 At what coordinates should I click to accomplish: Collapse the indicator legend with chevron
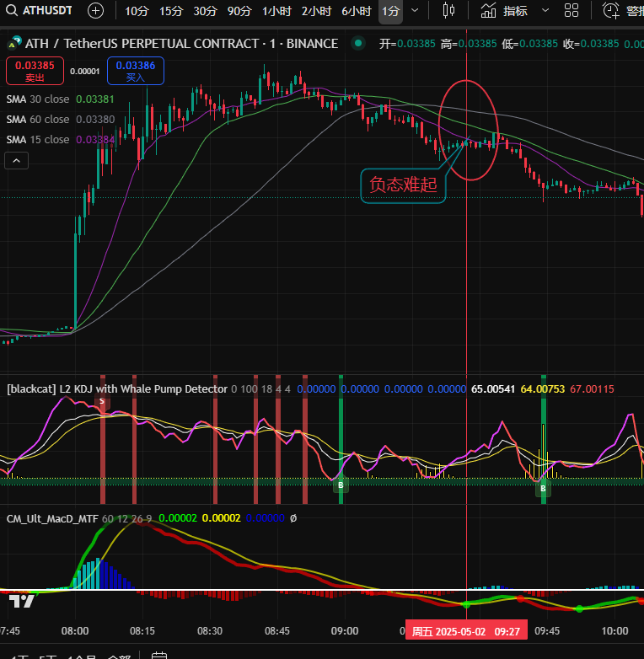16,161
